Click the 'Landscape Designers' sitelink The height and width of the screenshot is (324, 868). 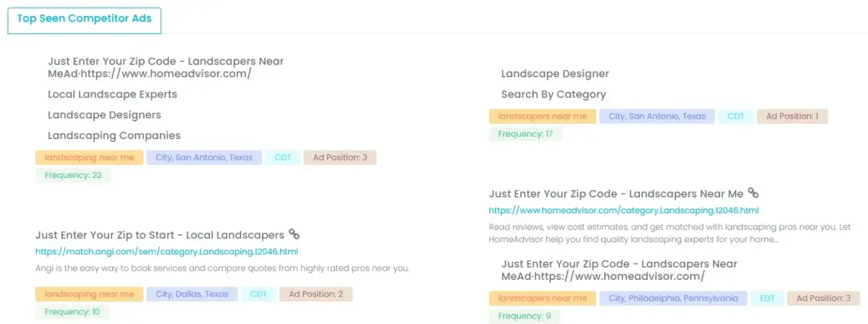(104, 115)
